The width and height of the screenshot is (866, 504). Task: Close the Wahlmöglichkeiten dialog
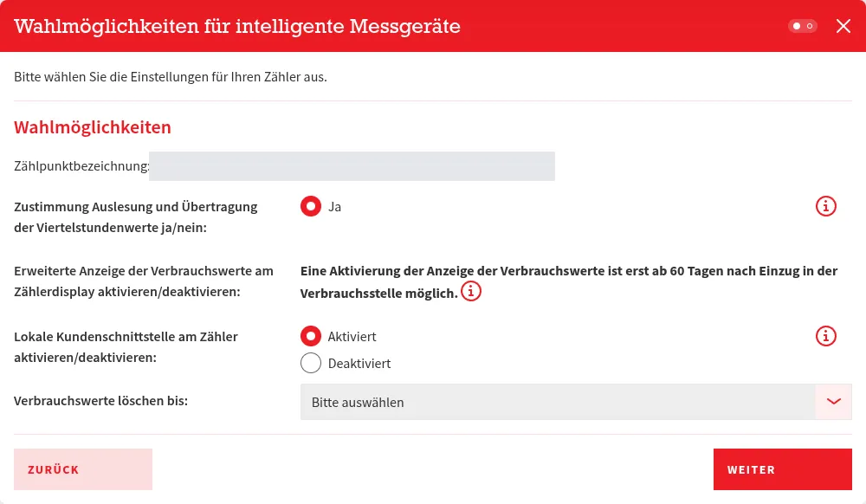coord(843,26)
